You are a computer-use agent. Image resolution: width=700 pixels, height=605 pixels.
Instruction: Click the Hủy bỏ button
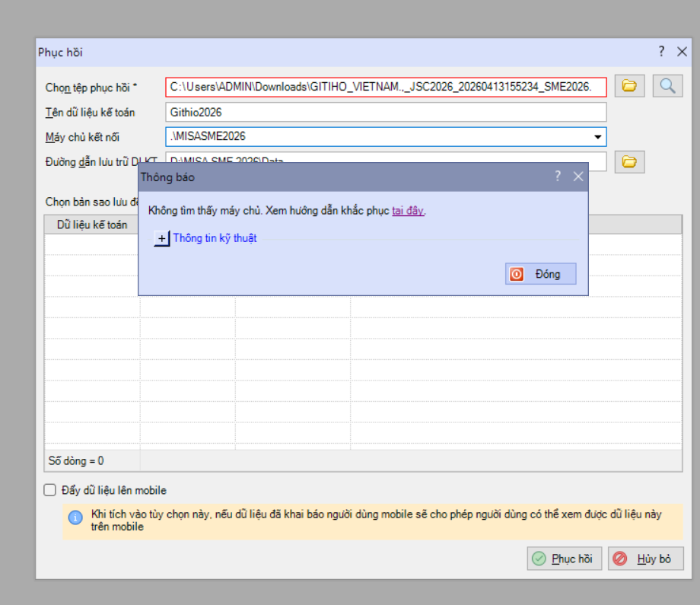coord(645,559)
